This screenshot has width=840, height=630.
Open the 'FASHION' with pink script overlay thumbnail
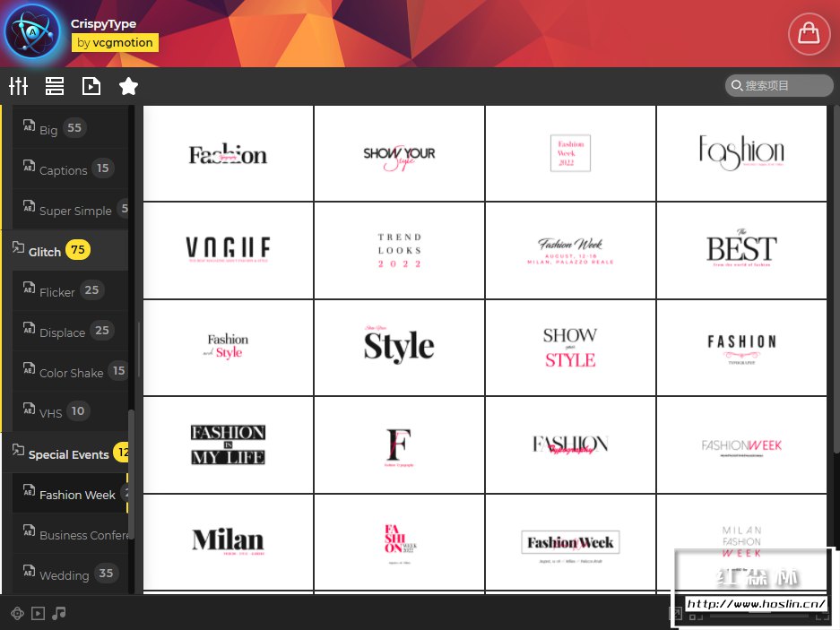[570, 445]
